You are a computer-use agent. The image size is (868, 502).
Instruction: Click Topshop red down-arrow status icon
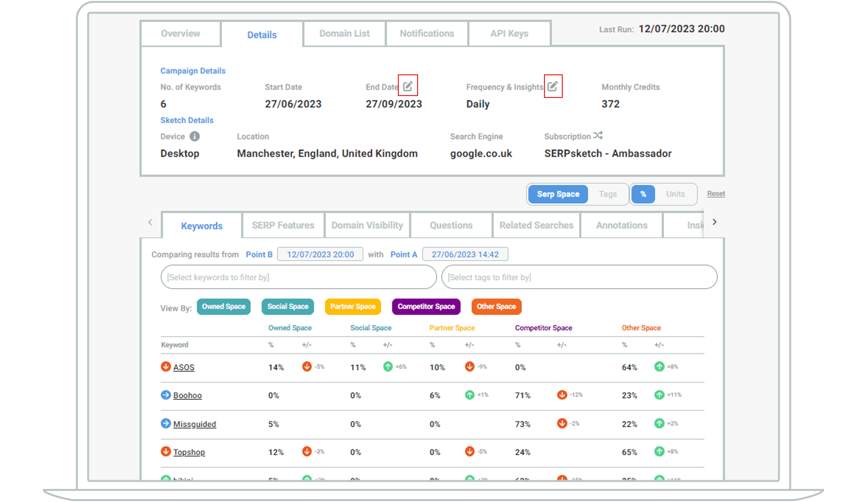point(165,451)
